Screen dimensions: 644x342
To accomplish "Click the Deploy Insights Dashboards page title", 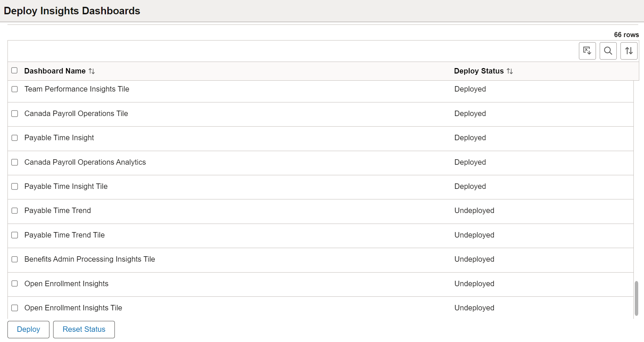I will coord(72,11).
